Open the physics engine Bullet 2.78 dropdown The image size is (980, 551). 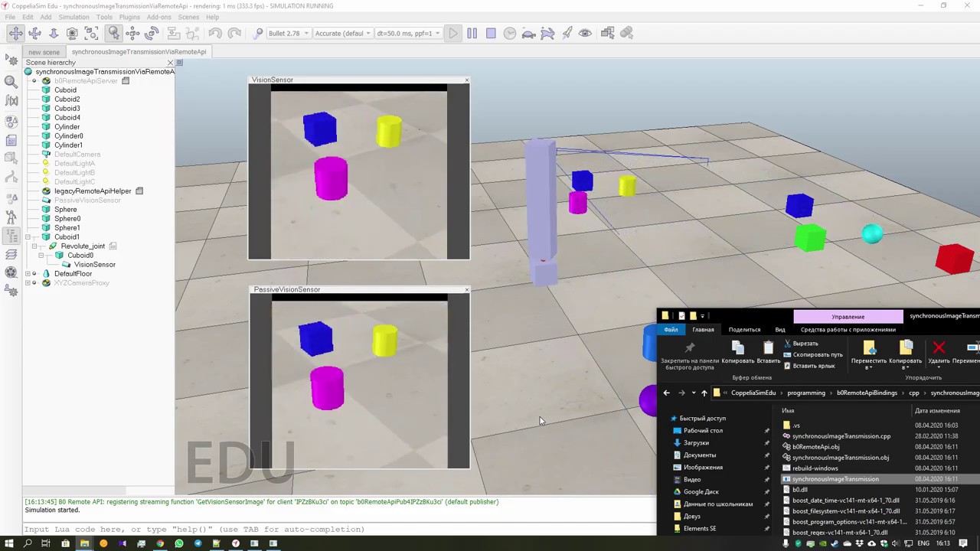288,33
